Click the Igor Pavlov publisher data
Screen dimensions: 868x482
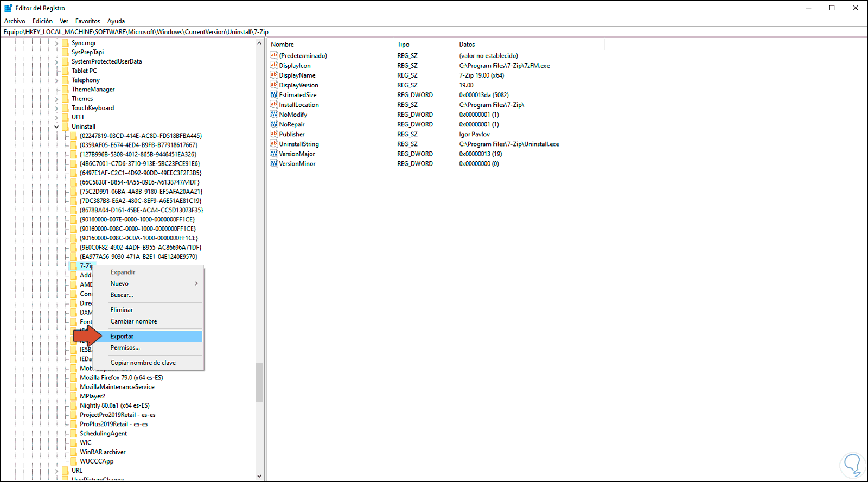[x=474, y=134]
